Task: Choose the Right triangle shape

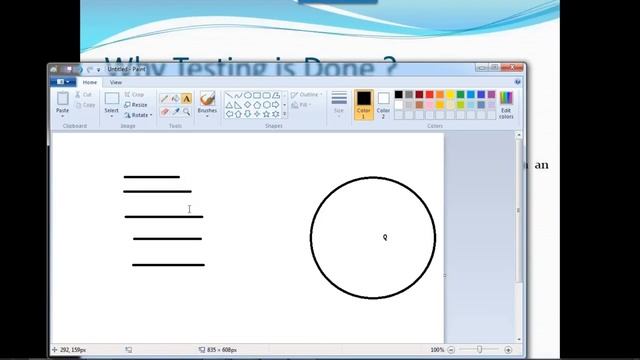Action: tap(238, 105)
